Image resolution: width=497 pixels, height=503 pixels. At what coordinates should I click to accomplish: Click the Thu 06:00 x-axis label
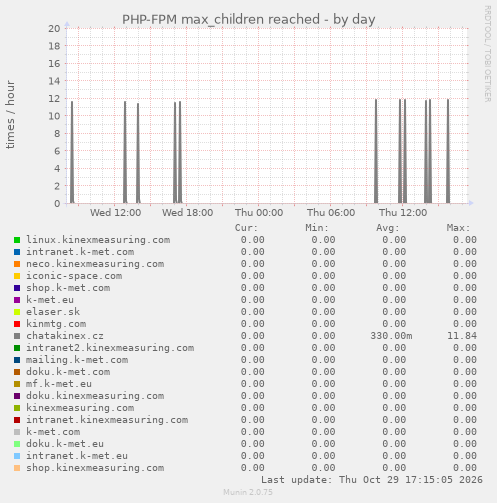[x=331, y=213]
